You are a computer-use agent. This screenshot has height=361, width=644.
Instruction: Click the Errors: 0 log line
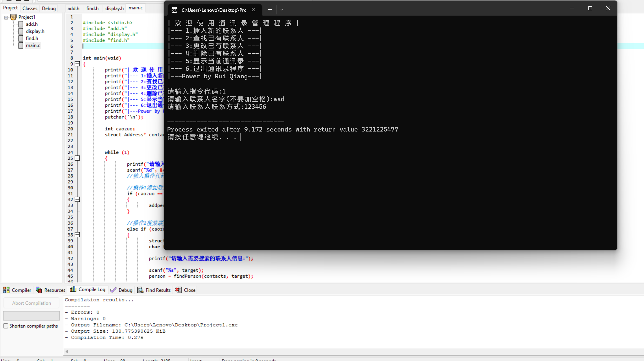82,312
